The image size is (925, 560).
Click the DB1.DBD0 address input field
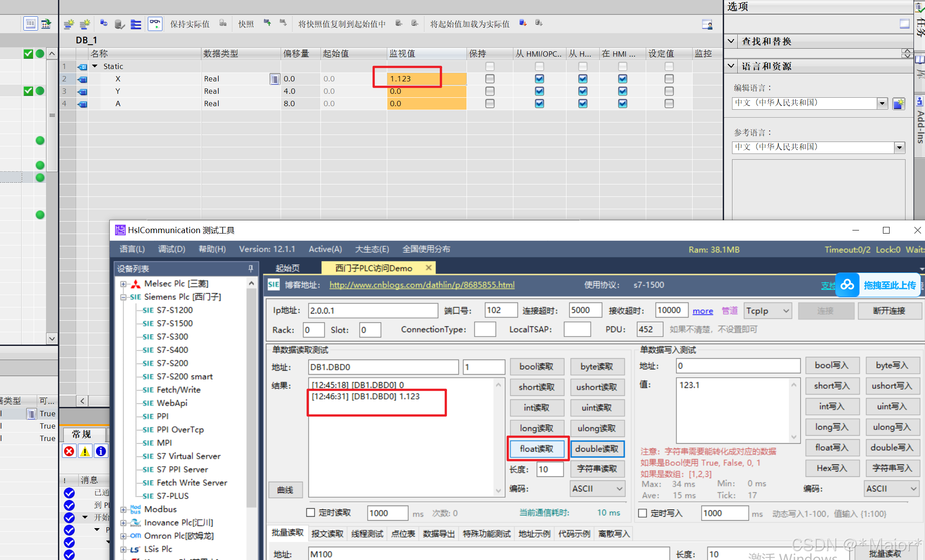(x=383, y=367)
